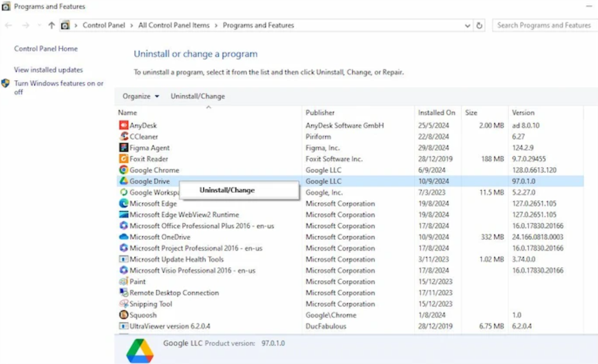The width and height of the screenshot is (598, 364).
Task: Select the UltraViewer program icon
Action: click(x=124, y=326)
